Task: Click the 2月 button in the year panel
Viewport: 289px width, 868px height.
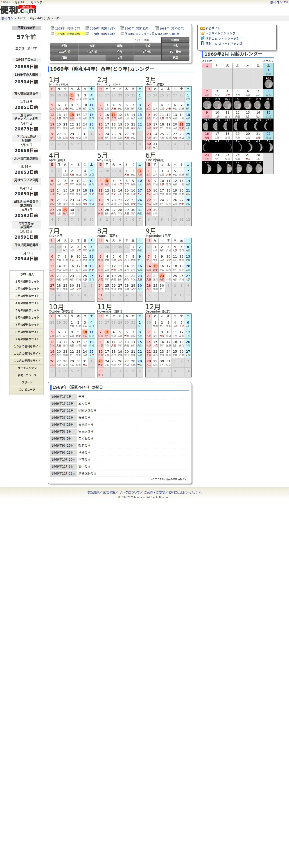Action: 120,58
